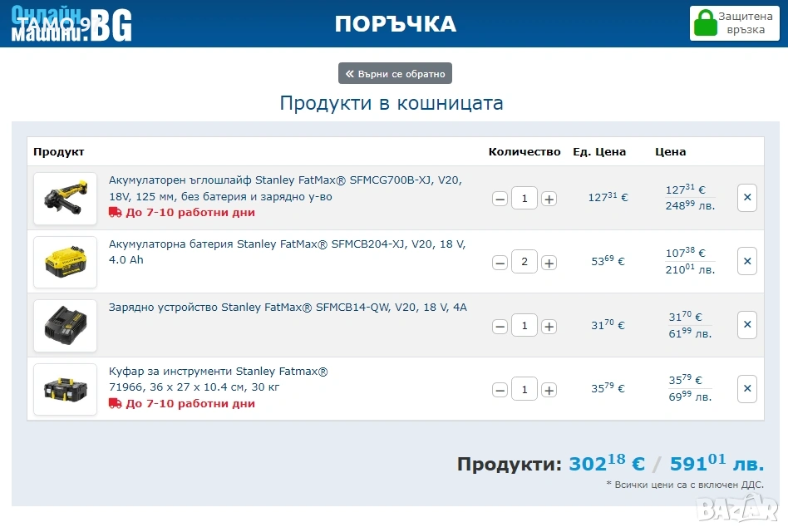Increase quantity of the Stanley angle grinder
Viewport: 788px width, 532px height.
pos(549,199)
